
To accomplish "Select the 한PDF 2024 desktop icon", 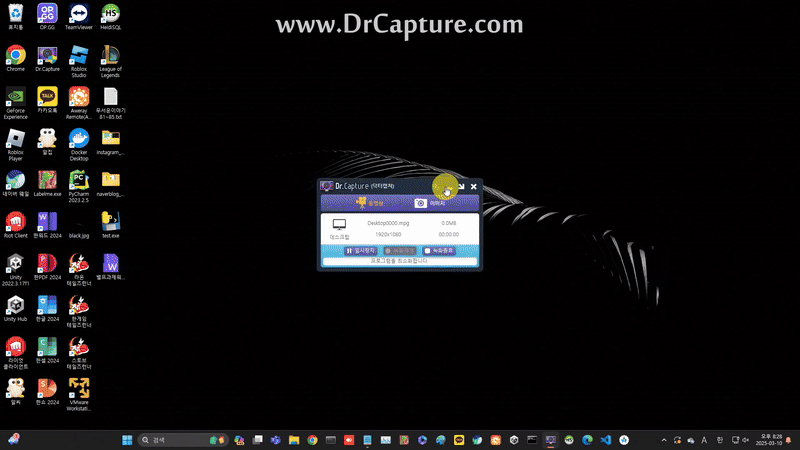I will point(47,267).
